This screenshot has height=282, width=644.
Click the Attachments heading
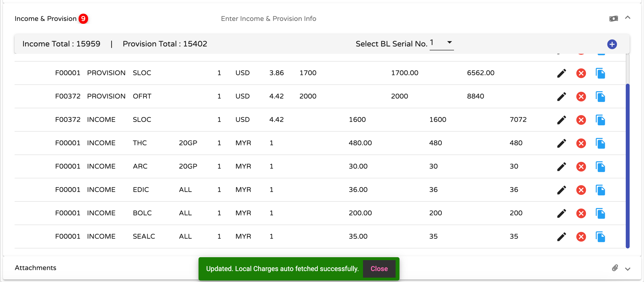36,268
